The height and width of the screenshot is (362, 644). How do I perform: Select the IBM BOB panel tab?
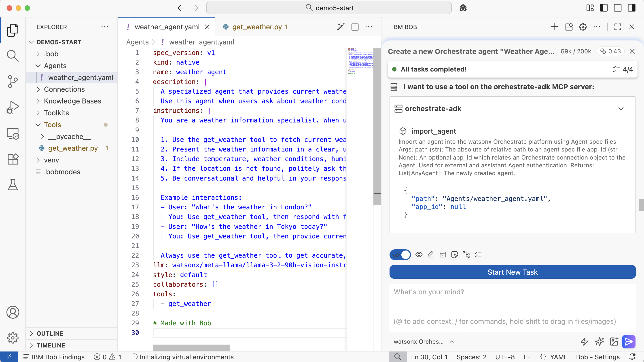click(404, 27)
